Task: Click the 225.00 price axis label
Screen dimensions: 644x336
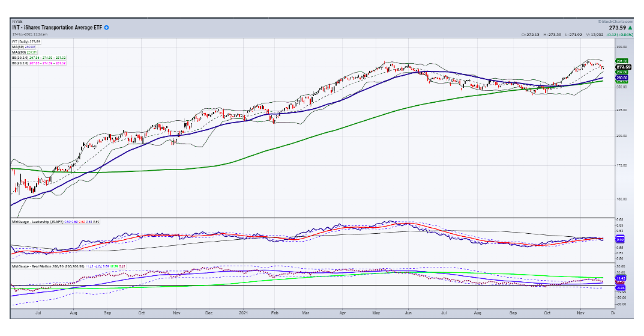Action: pyautogui.click(x=622, y=110)
